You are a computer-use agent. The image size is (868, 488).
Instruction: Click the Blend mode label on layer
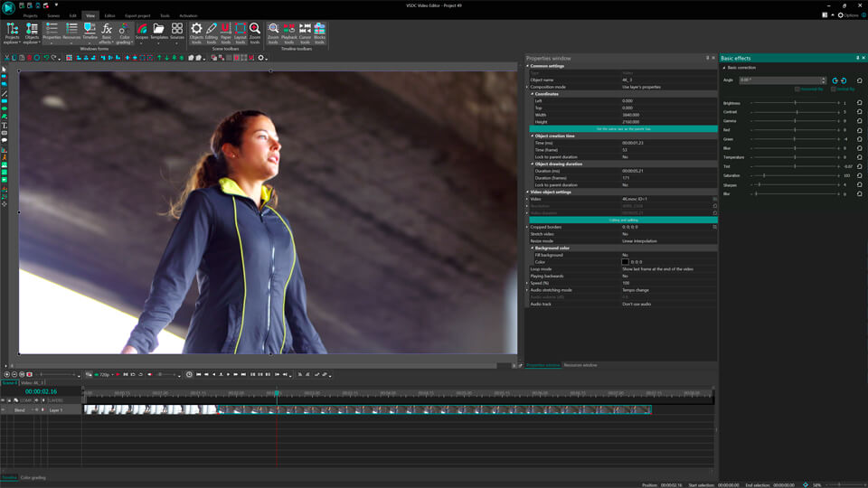coord(19,410)
